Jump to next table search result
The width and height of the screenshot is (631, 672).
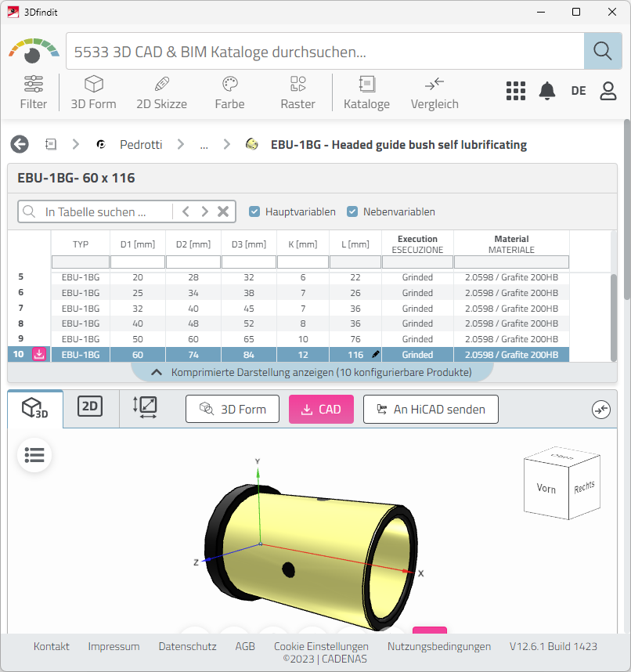pos(204,211)
